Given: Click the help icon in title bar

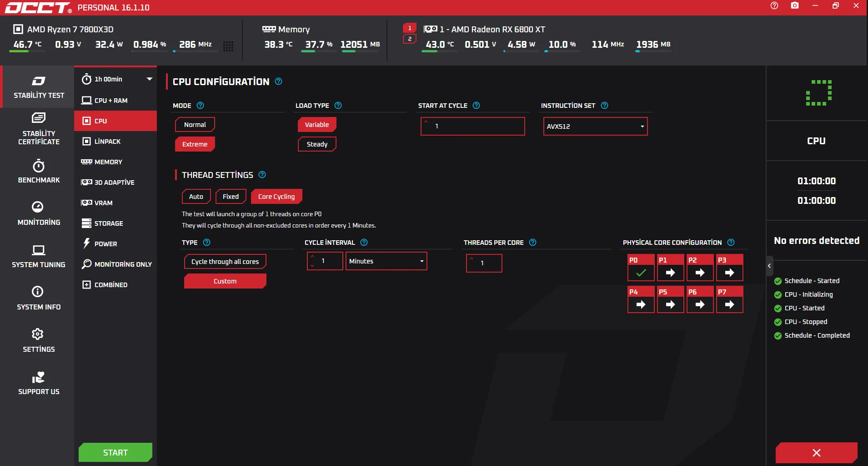Looking at the screenshot, I should 774,5.
